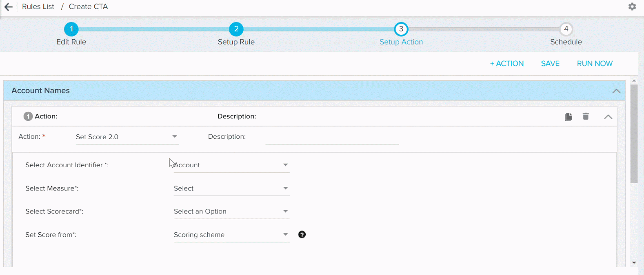
Task: Go back using the left arrow icon
Action: click(8, 7)
